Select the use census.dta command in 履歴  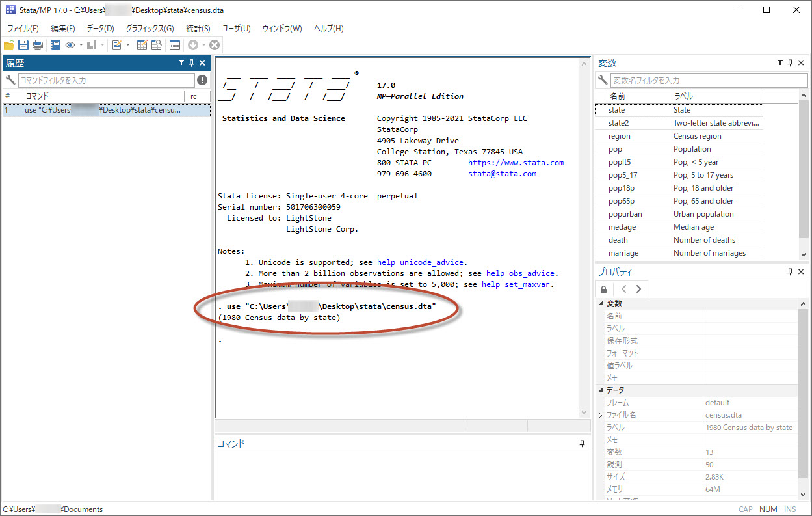(x=106, y=110)
